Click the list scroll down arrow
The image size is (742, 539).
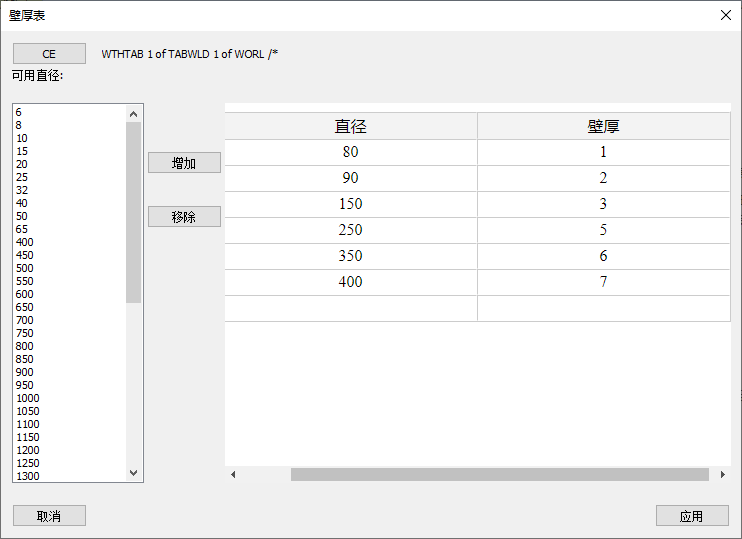click(x=133, y=473)
